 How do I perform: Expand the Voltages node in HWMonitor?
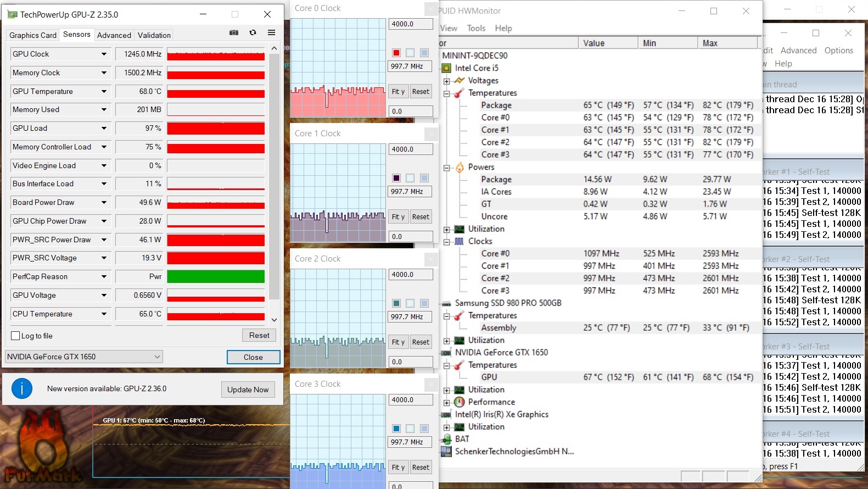[x=446, y=81]
